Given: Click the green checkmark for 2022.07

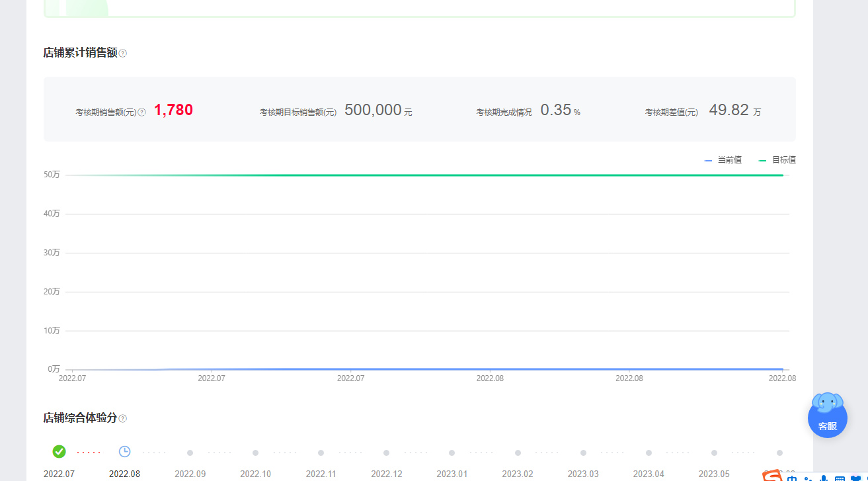Looking at the screenshot, I should 59,452.
